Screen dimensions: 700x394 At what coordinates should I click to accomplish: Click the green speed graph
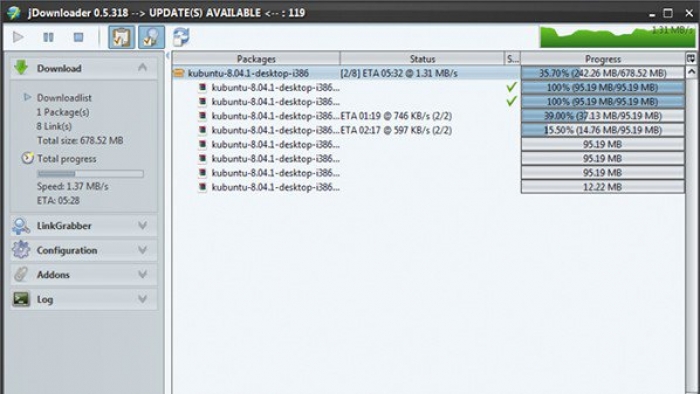tap(617, 37)
